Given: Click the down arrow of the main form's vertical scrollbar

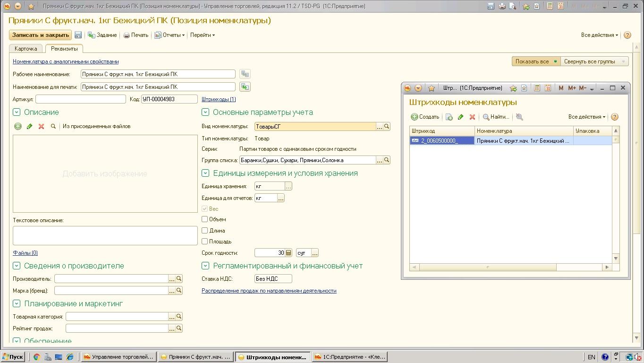Looking at the screenshot, I should (x=637, y=338).
